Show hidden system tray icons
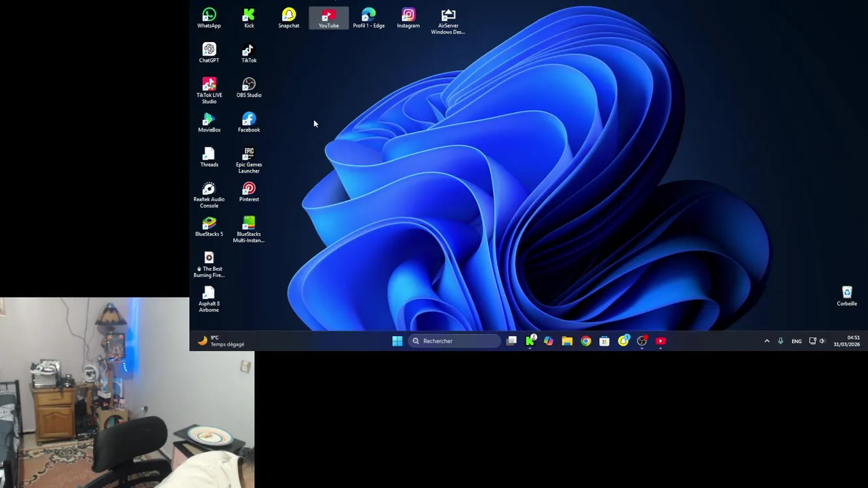 click(767, 341)
